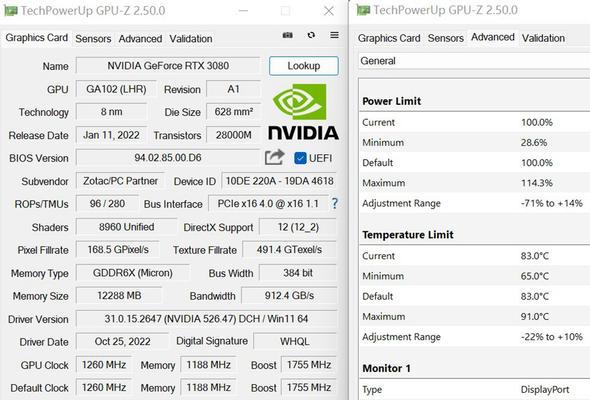
Task: Open the hamburger menu in left window
Action: tap(335, 35)
